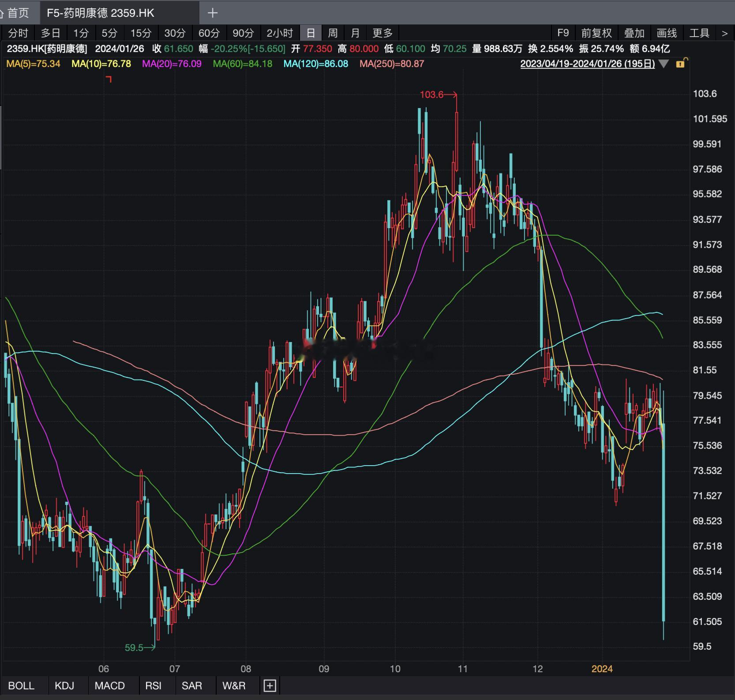The height and width of the screenshot is (700, 735).
Task: Switch to 多日 multi-day view
Action: pos(50,33)
